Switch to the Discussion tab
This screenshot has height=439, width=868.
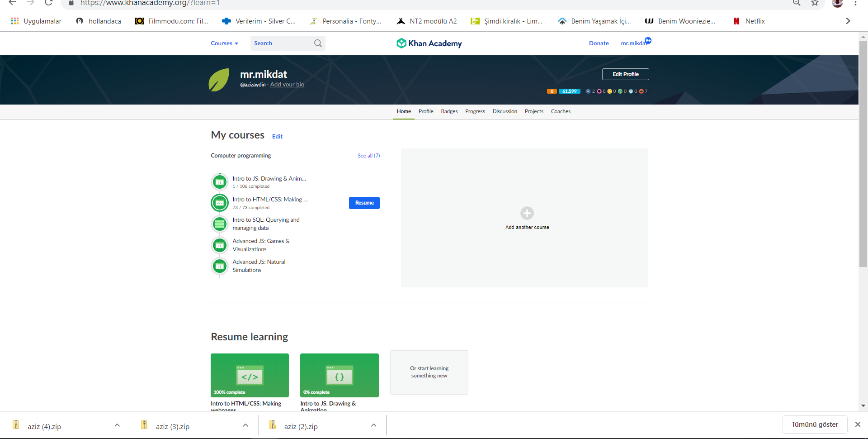[x=505, y=111]
